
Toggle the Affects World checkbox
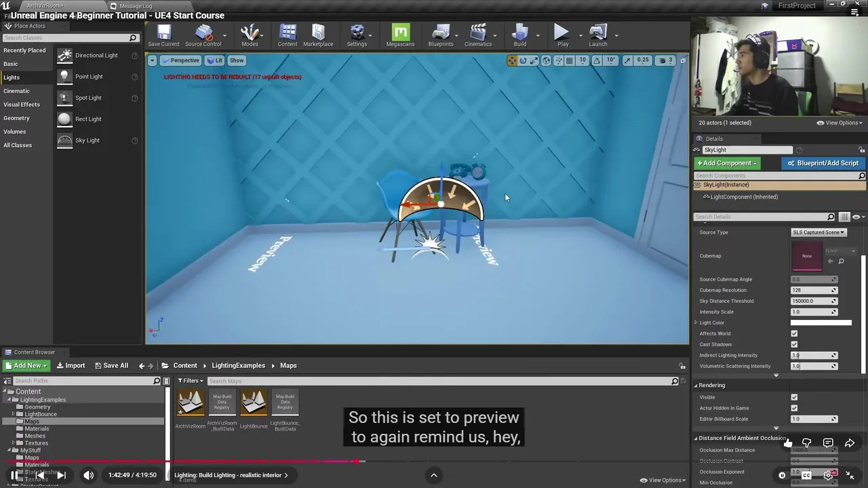coord(794,333)
